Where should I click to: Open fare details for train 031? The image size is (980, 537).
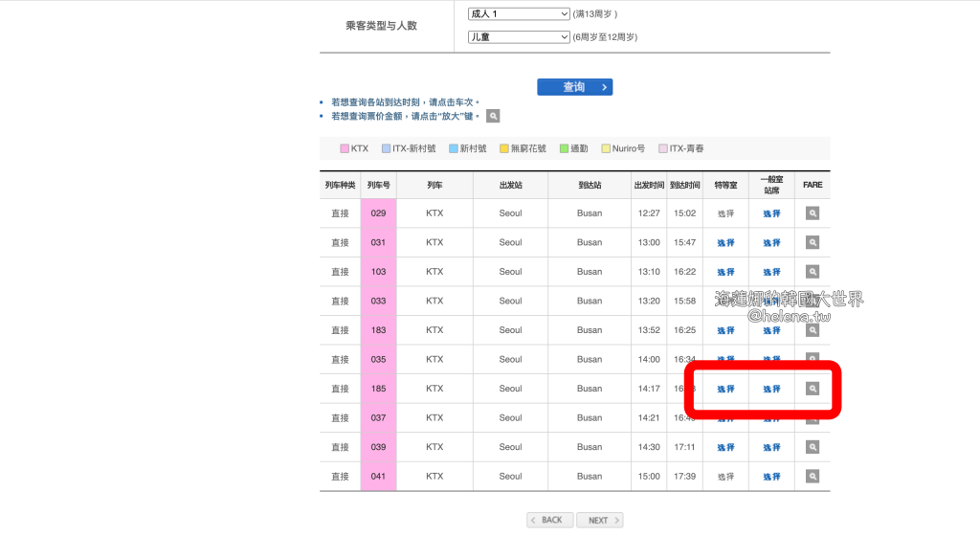pyautogui.click(x=813, y=243)
